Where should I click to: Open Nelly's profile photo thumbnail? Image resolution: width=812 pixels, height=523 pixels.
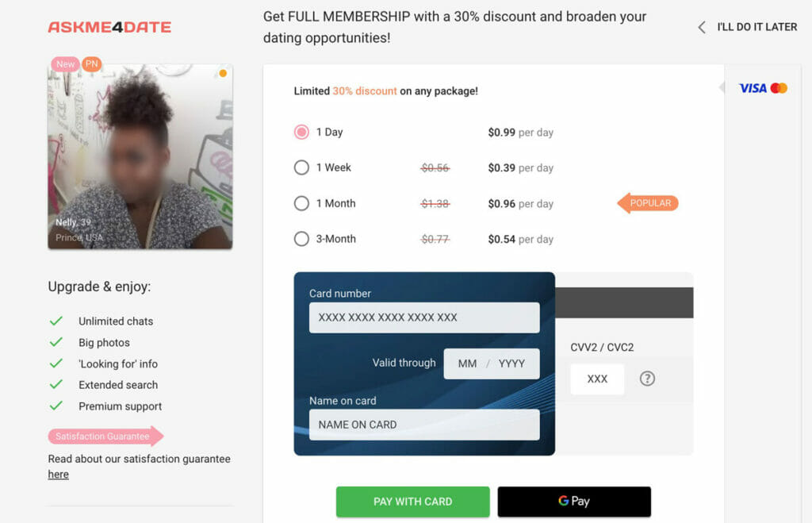(x=140, y=156)
